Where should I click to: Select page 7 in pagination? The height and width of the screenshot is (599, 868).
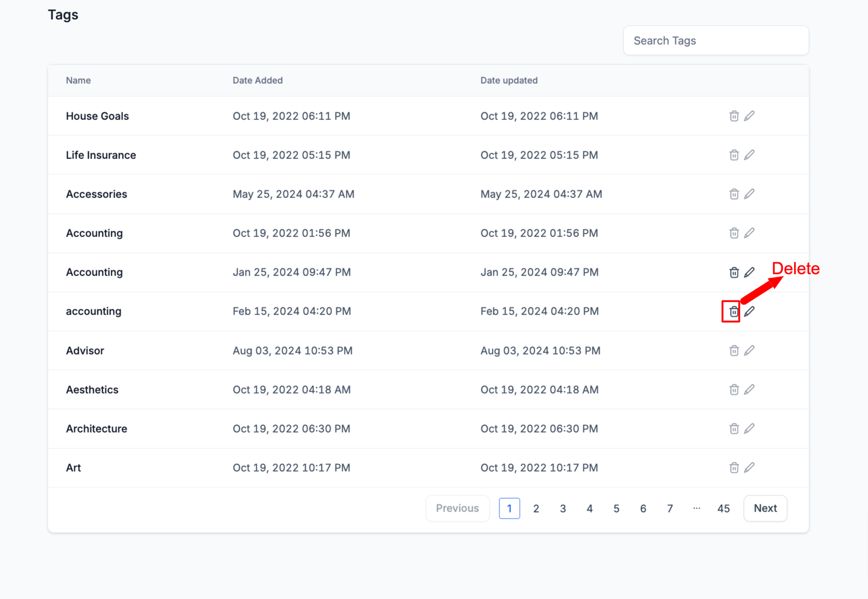click(670, 508)
